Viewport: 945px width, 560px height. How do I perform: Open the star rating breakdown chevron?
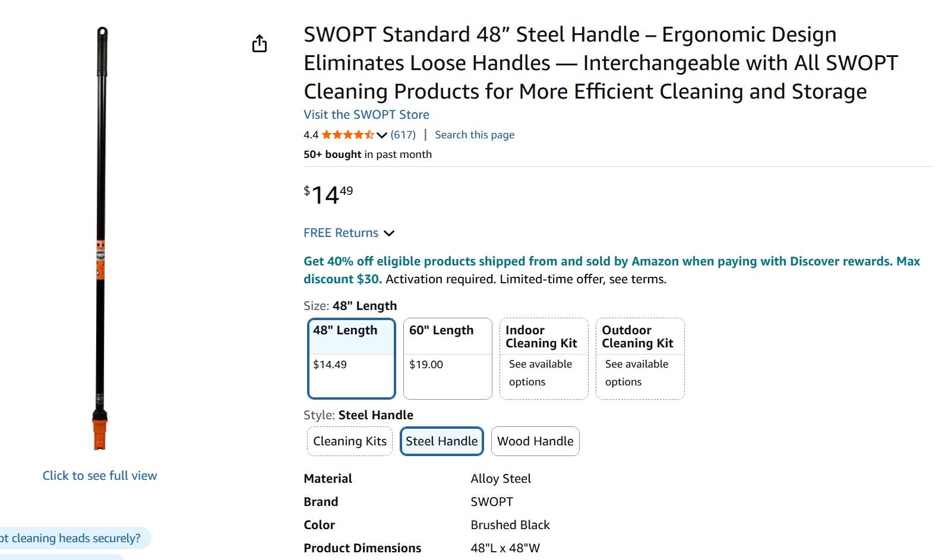coord(380,135)
